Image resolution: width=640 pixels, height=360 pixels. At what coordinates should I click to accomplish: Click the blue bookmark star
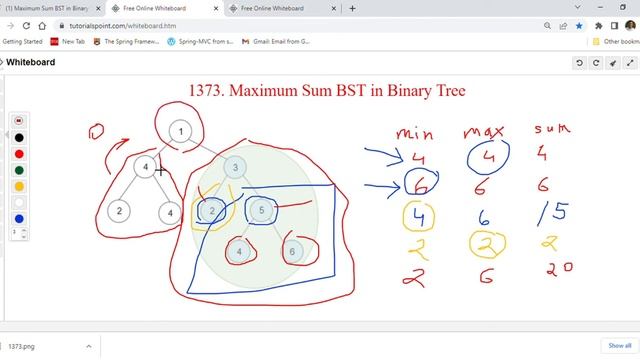pyautogui.click(x=579, y=26)
